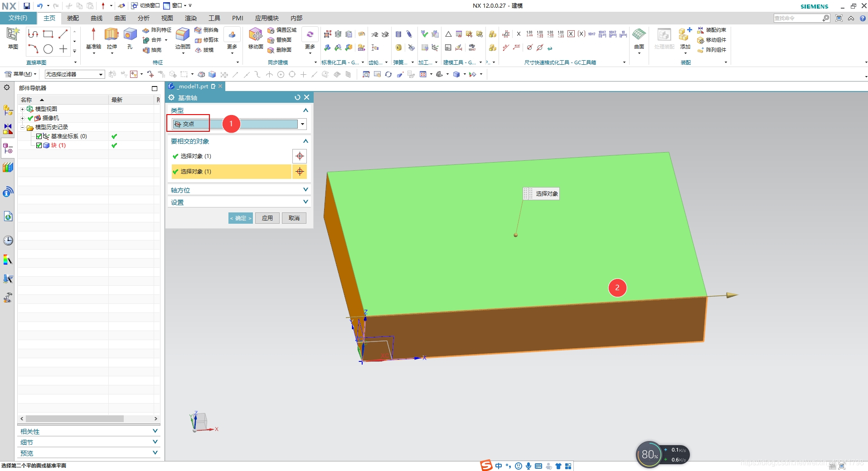
Task: Open the Menu (菜单) button
Action: (19, 74)
